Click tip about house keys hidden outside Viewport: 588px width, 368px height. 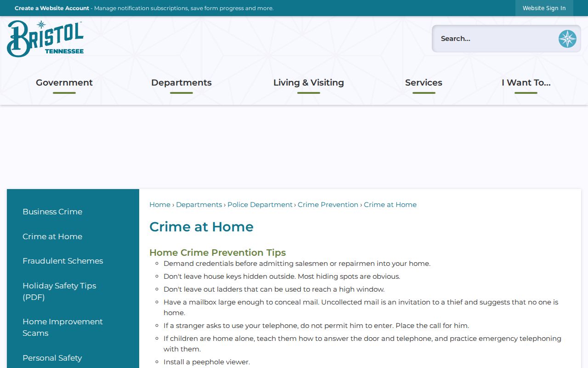[282, 276]
